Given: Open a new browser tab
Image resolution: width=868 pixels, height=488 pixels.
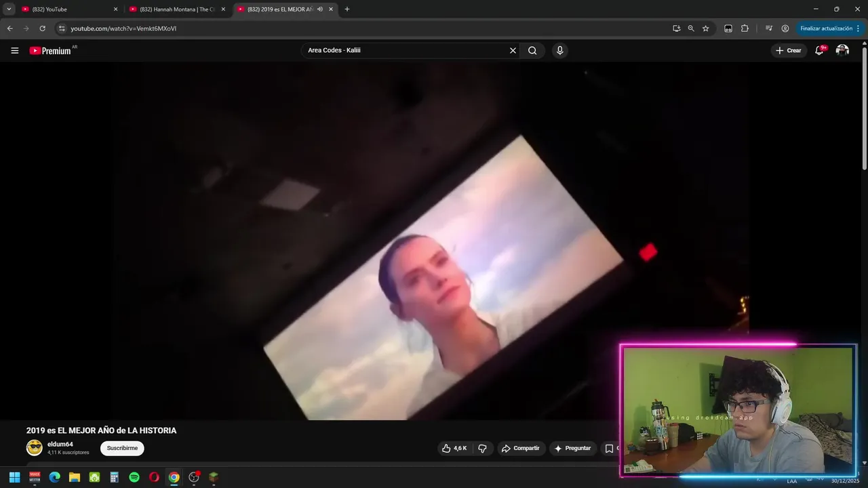Looking at the screenshot, I should (x=347, y=9).
